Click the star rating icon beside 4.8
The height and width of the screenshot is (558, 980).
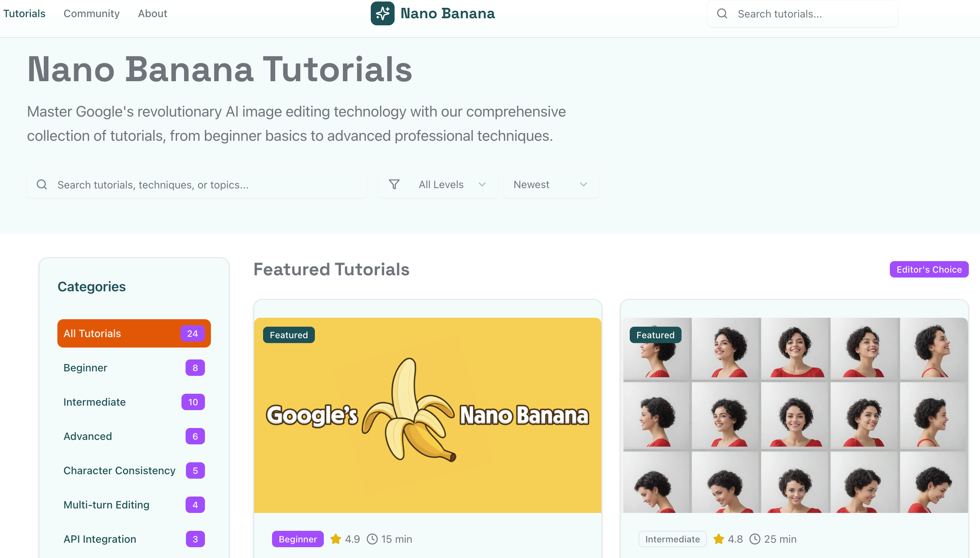719,539
